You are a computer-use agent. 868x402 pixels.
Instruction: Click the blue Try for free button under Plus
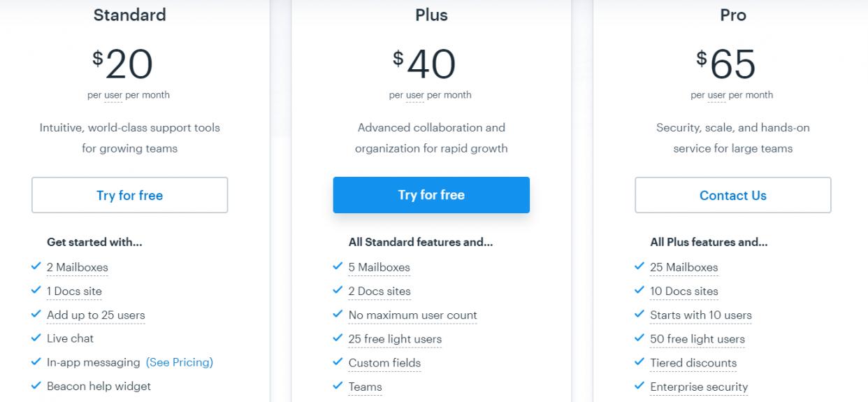tap(431, 195)
